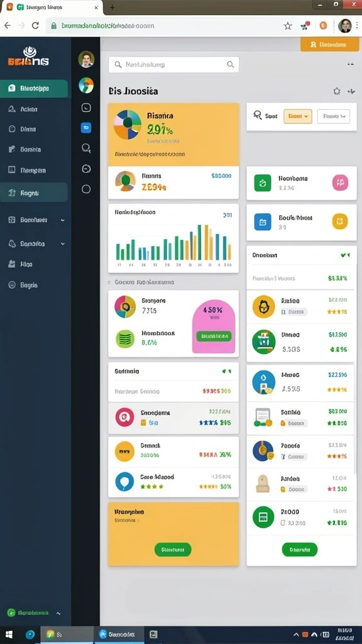Viewport: 362px width, 644px height.
Task: Click the document-with-coins icon in the right list
Action: [x=263, y=417]
